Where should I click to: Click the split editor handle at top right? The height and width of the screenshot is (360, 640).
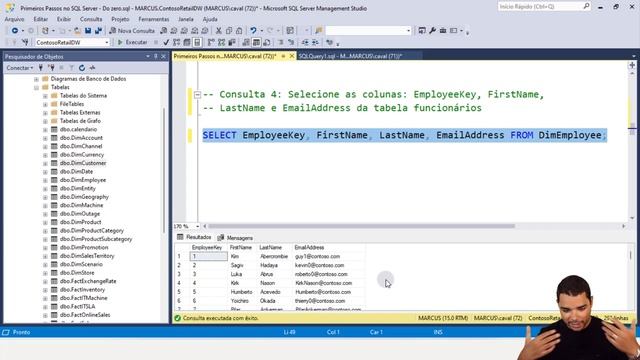tap(632, 65)
